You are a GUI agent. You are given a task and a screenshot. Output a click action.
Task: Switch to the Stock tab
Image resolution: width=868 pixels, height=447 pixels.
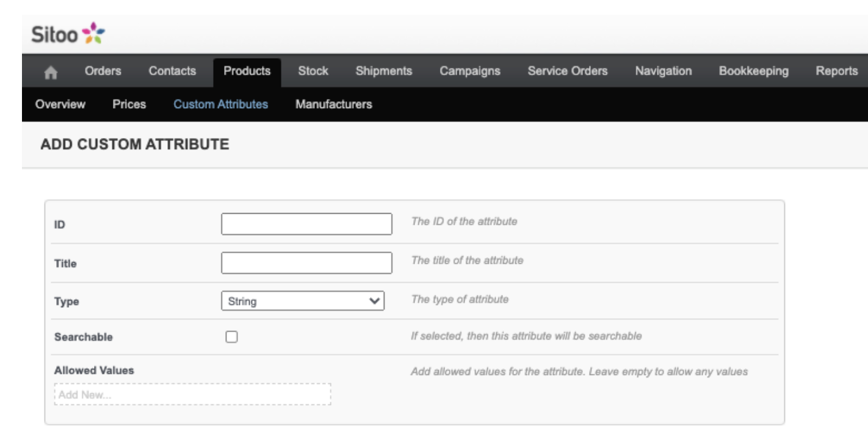[313, 71]
